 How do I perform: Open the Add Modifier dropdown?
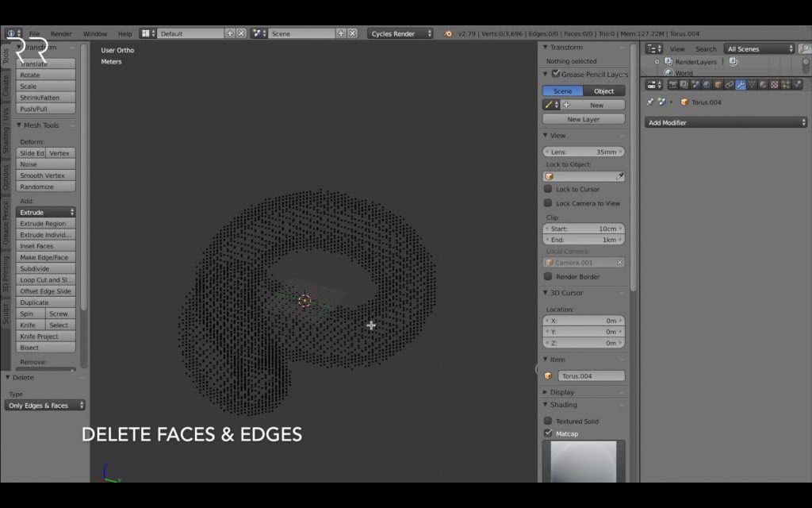(x=726, y=122)
